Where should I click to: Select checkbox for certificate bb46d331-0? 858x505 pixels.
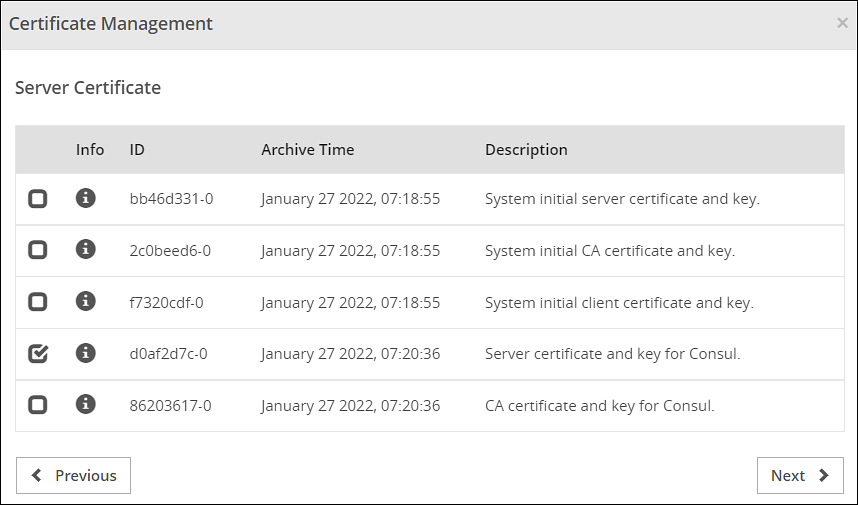click(38, 199)
